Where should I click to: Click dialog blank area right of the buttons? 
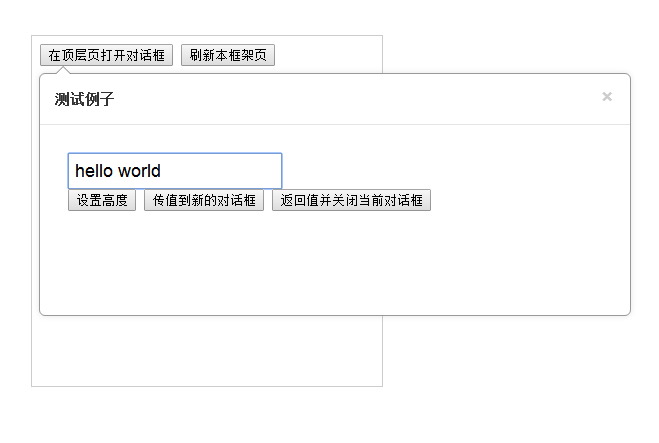coord(530,201)
